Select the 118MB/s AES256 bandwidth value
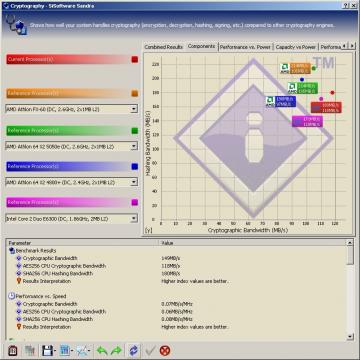This screenshot has height=360, width=360. click(171, 266)
